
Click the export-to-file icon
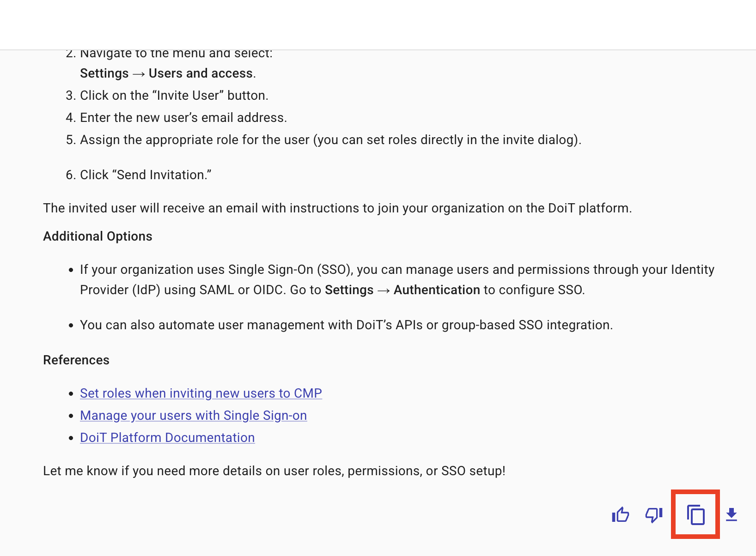pyautogui.click(x=732, y=515)
